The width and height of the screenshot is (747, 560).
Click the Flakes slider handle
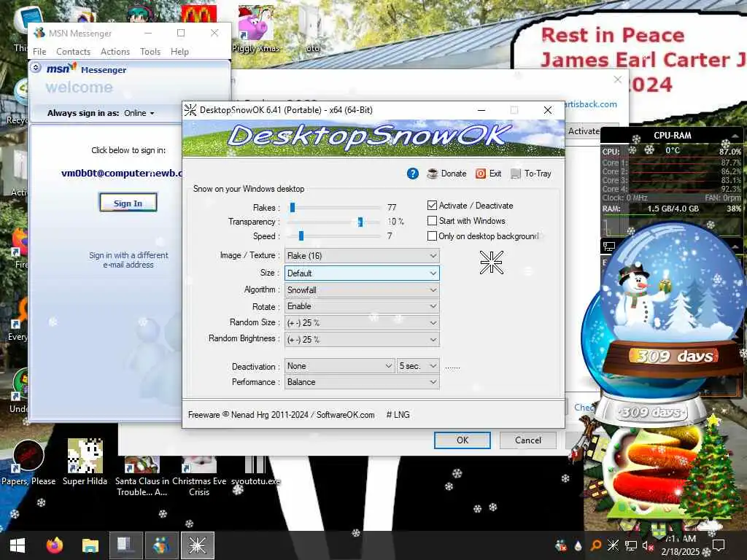click(293, 208)
